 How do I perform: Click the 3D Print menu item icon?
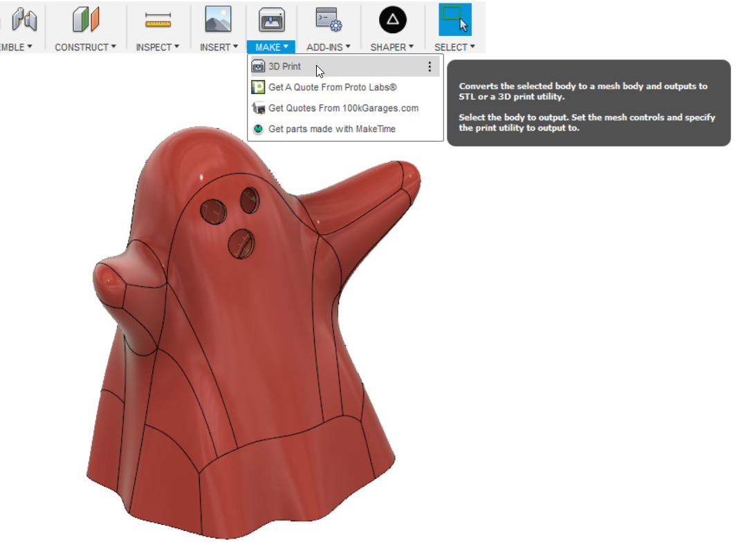click(258, 66)
